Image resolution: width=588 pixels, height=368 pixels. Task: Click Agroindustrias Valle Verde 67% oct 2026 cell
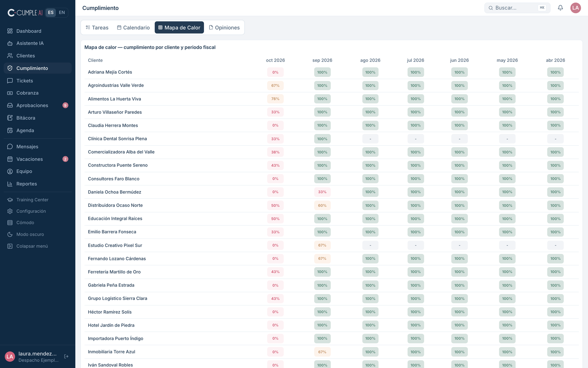click(x=275, y=85)
